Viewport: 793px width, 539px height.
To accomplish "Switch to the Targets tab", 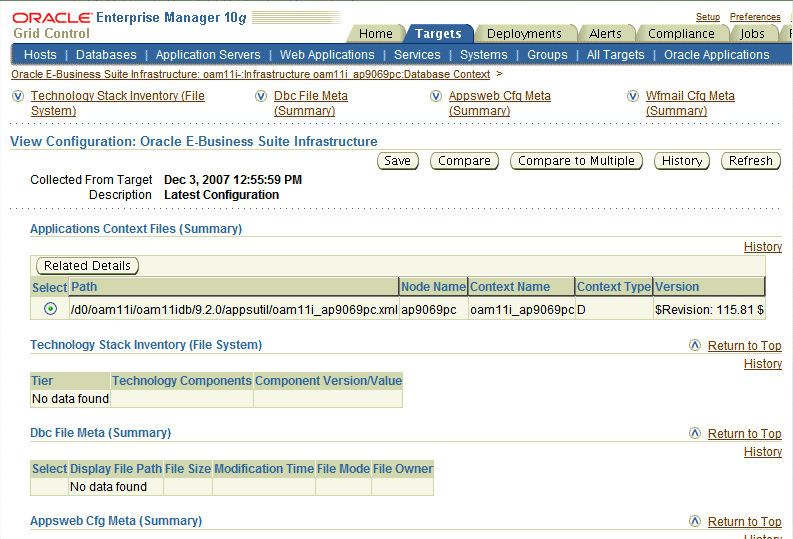I will pyautogui.click(x=438, y=34).
